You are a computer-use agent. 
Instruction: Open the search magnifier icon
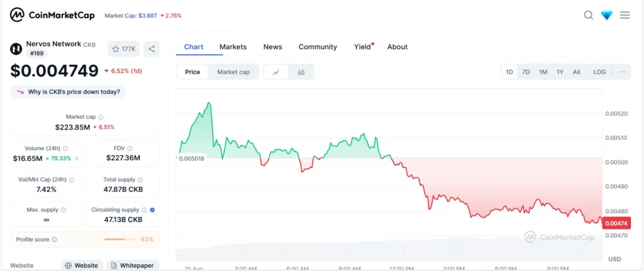coord(588,15)
